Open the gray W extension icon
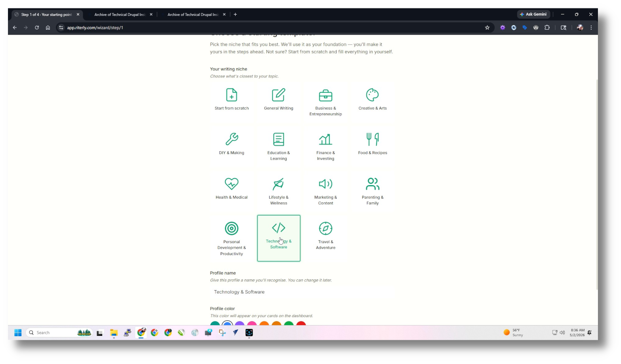621x364 pixels. click(536, 28)
